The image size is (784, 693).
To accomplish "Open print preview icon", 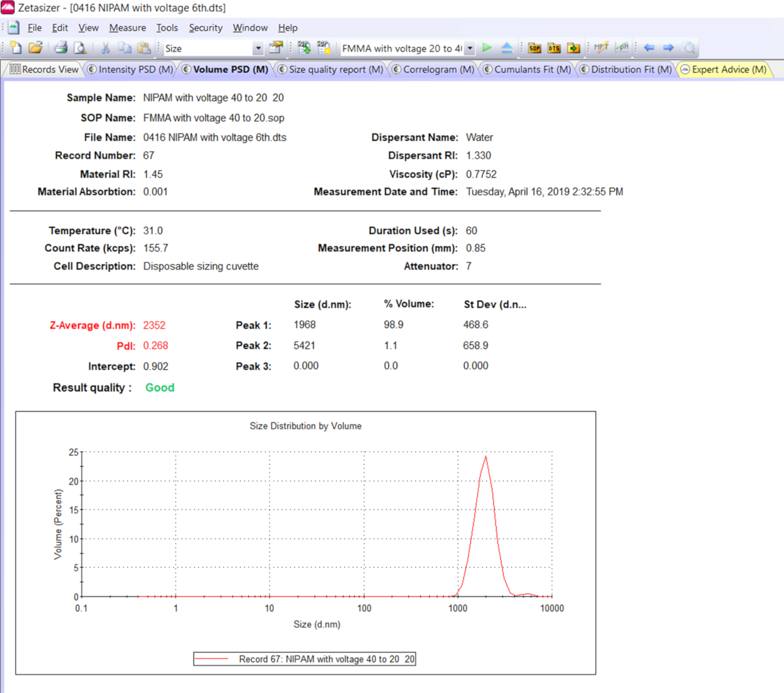I will pyautogui.click(x=80, y=48).
